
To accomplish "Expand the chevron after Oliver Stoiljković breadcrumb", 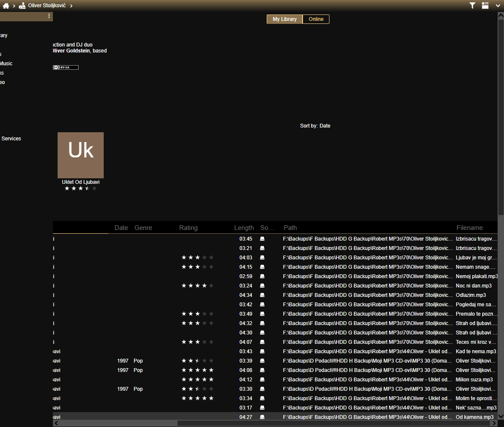I will tap(71, 6).
